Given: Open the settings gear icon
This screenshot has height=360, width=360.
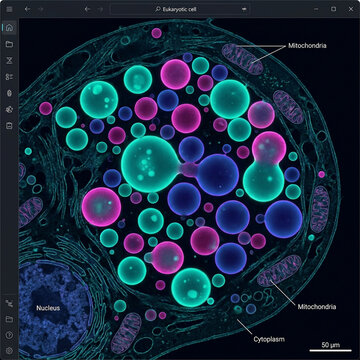Looking at the screenshot, I should pyautogui.click(x=9, y=351).
